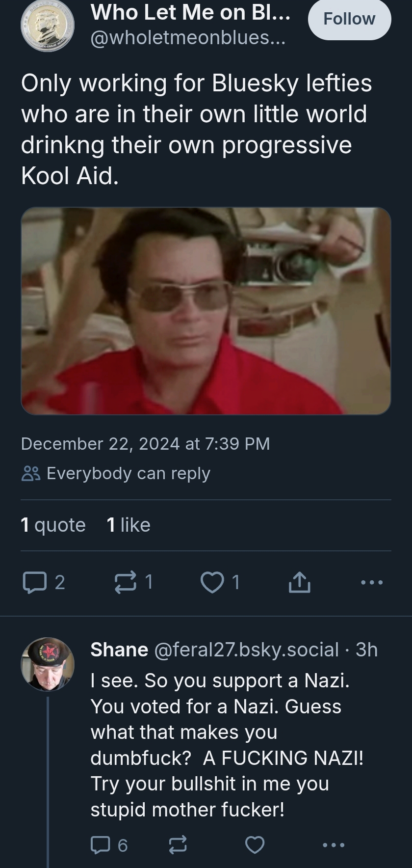Open the Everybody can reply setting
Image resolution: width=412 pixels, height=868 pixels.
[116, 473]
